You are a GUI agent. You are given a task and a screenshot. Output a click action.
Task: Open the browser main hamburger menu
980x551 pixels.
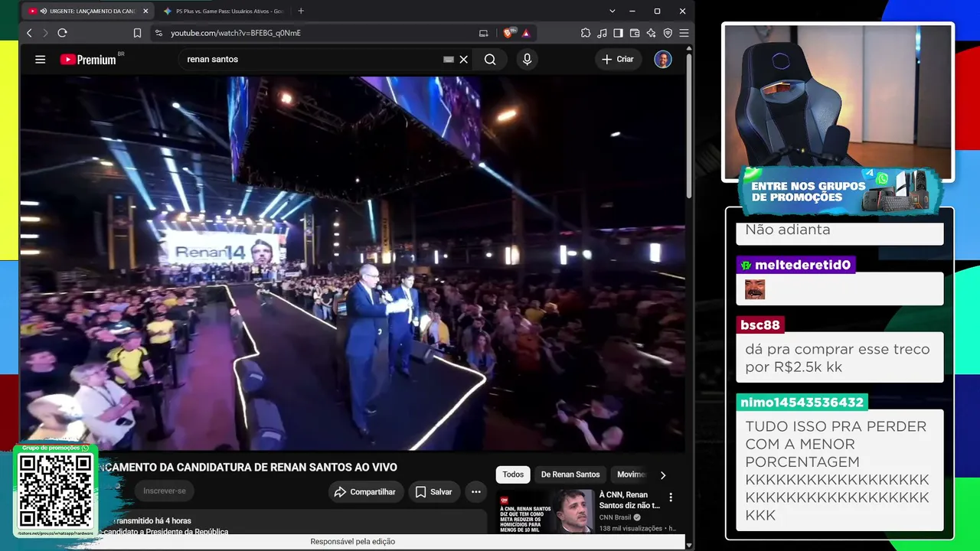click(x=684, y=33)
